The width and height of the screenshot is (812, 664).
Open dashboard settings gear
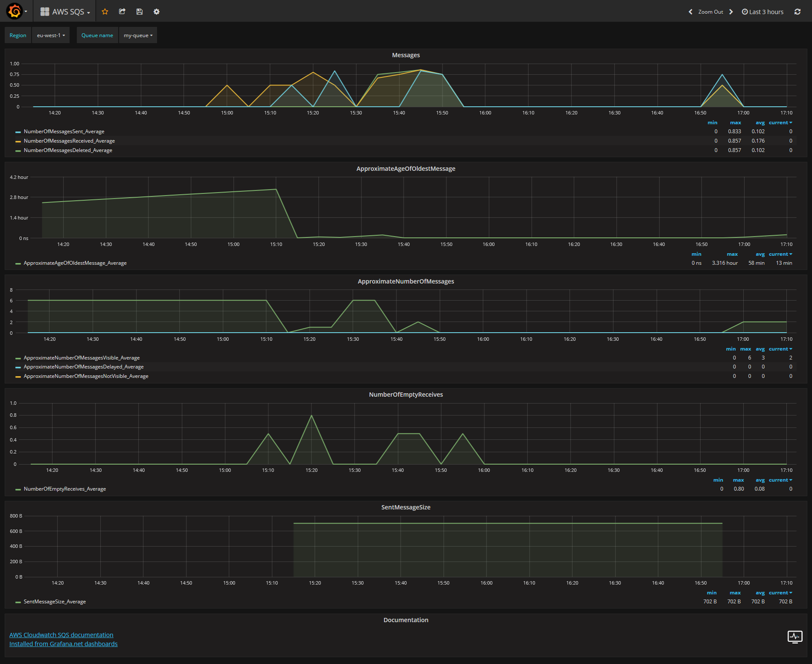pos(157,12)
